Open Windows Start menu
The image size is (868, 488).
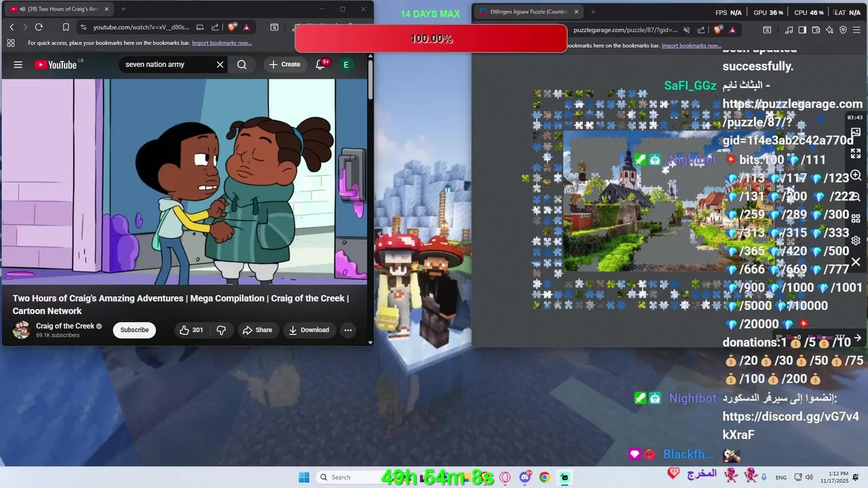point(304,477)
